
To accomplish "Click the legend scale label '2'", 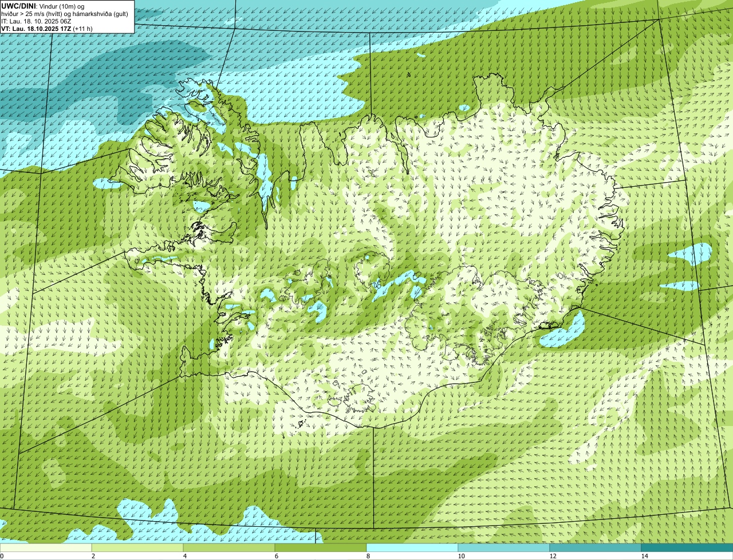I will pos(93,556).
